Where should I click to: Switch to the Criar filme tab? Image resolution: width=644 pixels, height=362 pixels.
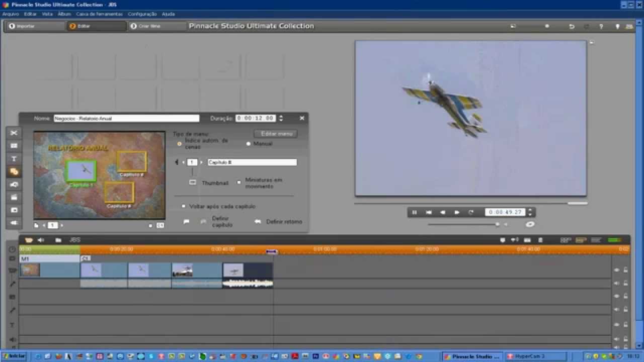[157, 26]
